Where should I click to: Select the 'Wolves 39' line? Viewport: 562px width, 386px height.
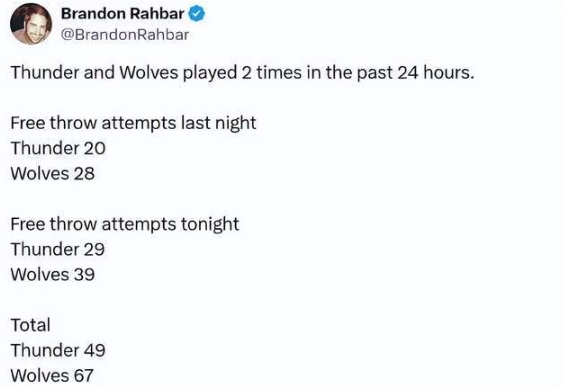click(53, 275)
